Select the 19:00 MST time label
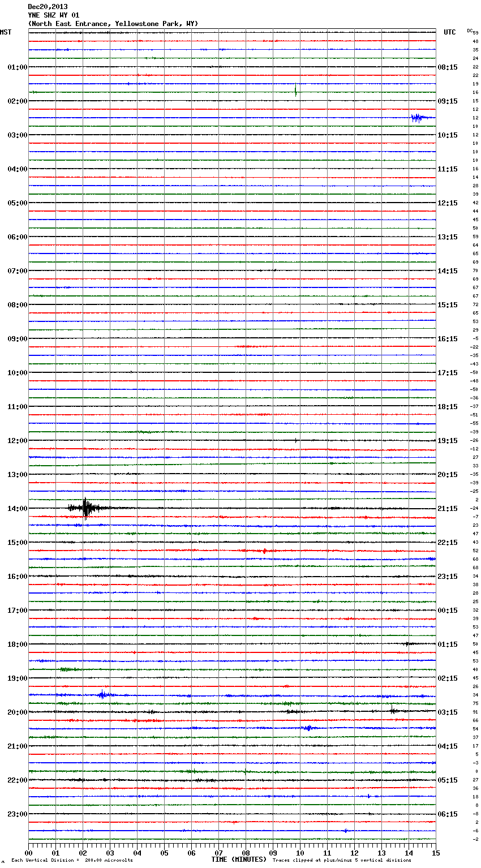This screenshot has width=481, height=868. [18, 678]
